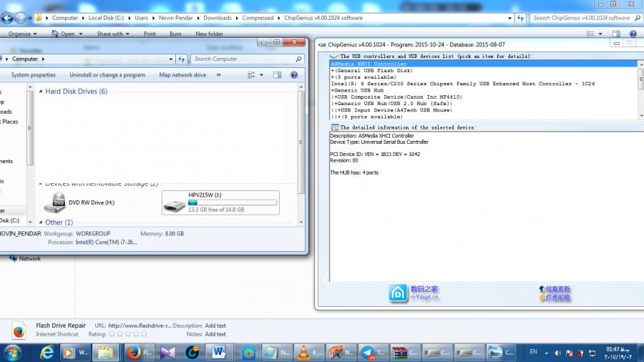Click the Flash Drive Repair Firefox shortcut icon
This screenshot has height=362, width=644.
[x=19, y=331]
